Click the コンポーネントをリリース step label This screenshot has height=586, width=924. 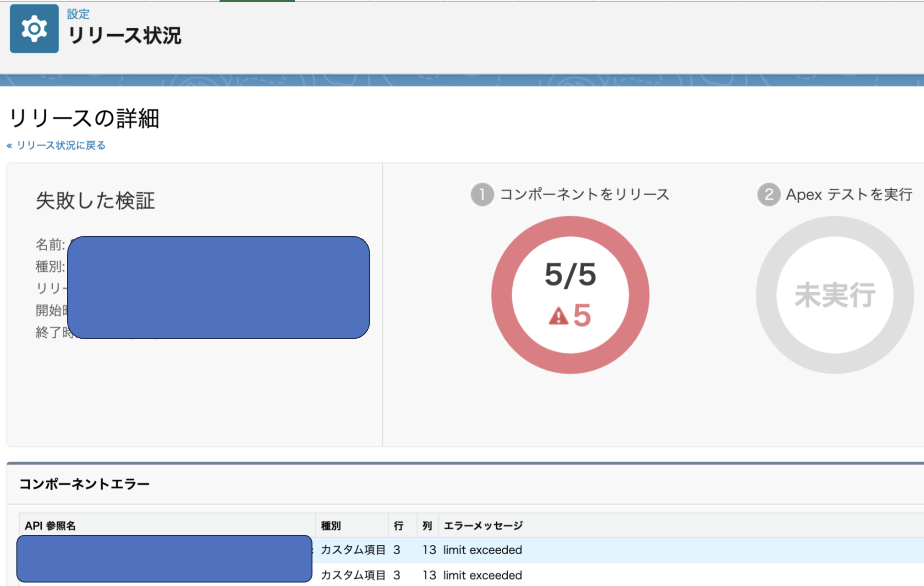585,194
